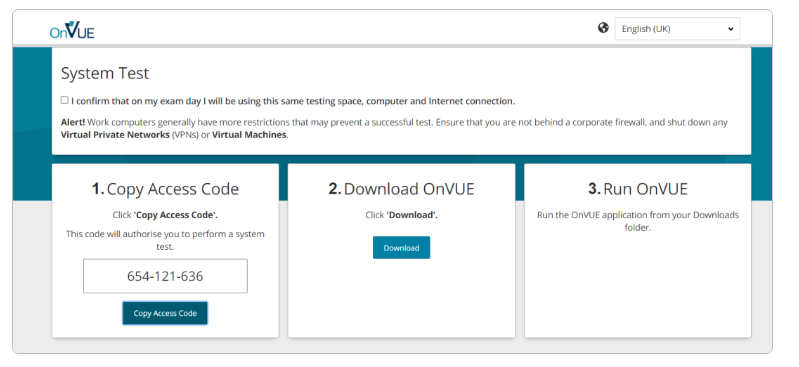The image size is (799, 367).
Task: Click 'This code will authorise you' text
Action: [x=165, y=240]
